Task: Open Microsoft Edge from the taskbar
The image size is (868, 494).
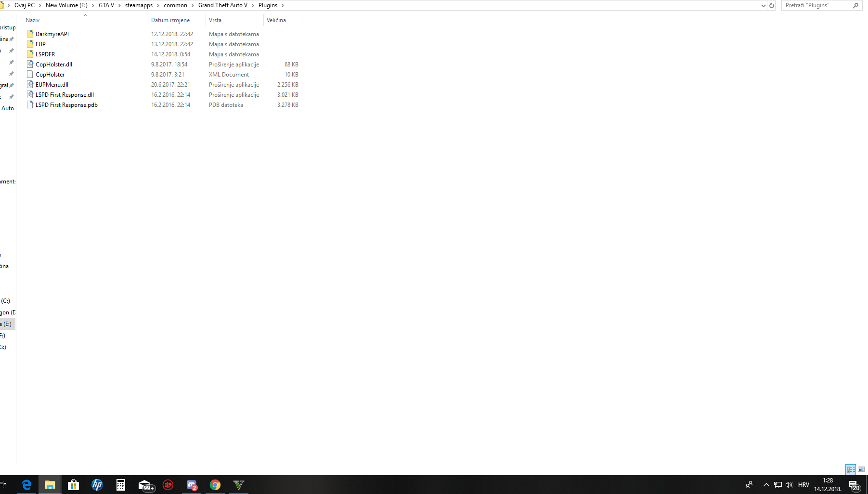Action: coord(26,485)
